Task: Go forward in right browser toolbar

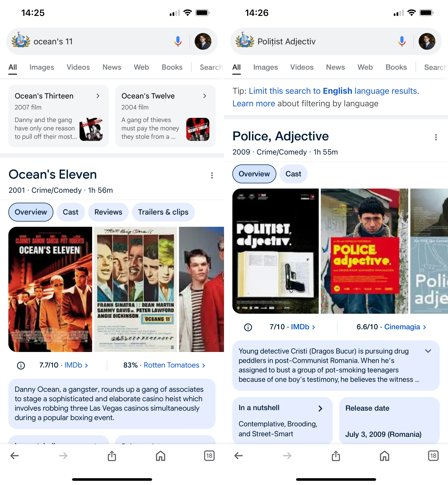Action: coord(287,456)
